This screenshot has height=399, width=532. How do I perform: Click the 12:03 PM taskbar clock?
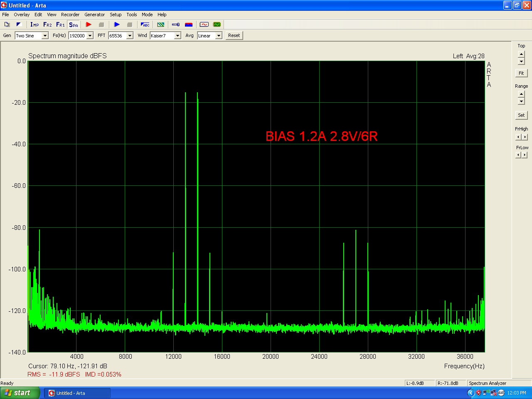(517, 393)
